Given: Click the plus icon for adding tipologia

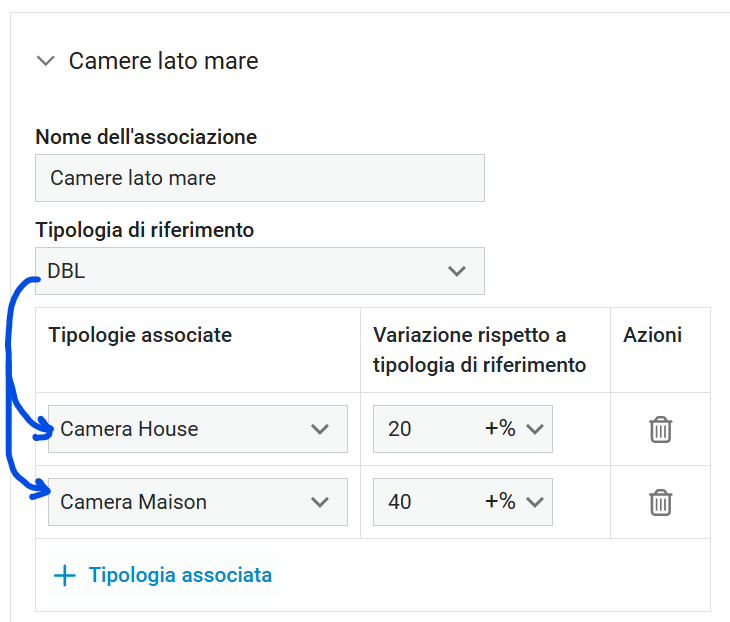Looking at the screenshot, I should point(65,575).
